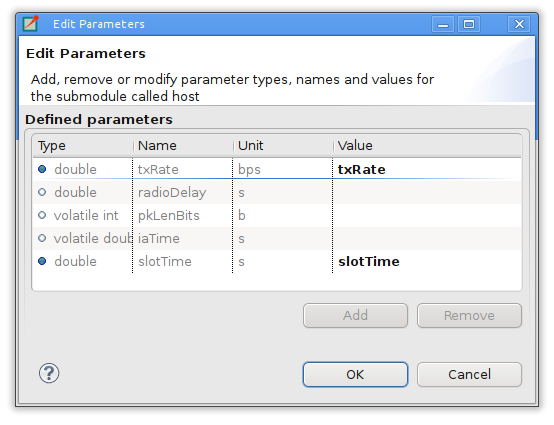This screenshot has width=554, height=425.
Task: Select the pkLenBits parameter name cell
Action: pyautogui.click(x=183, y=215)
